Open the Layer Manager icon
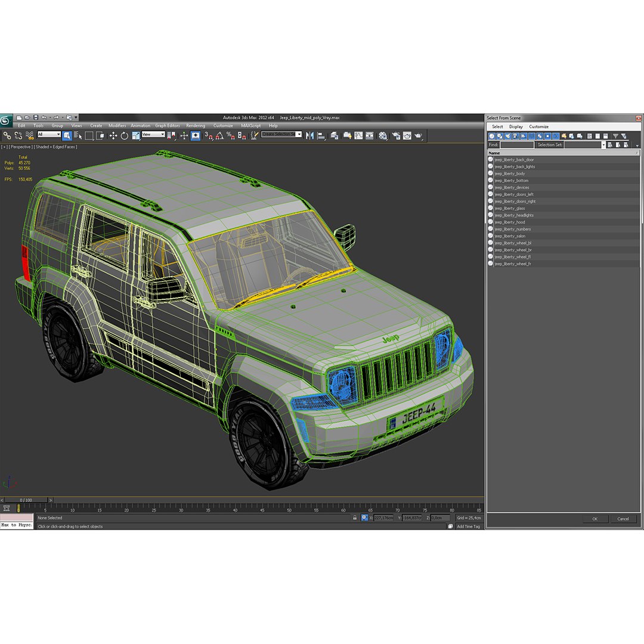The height and width of the screenshot is (644, 644). pos(335,135)
